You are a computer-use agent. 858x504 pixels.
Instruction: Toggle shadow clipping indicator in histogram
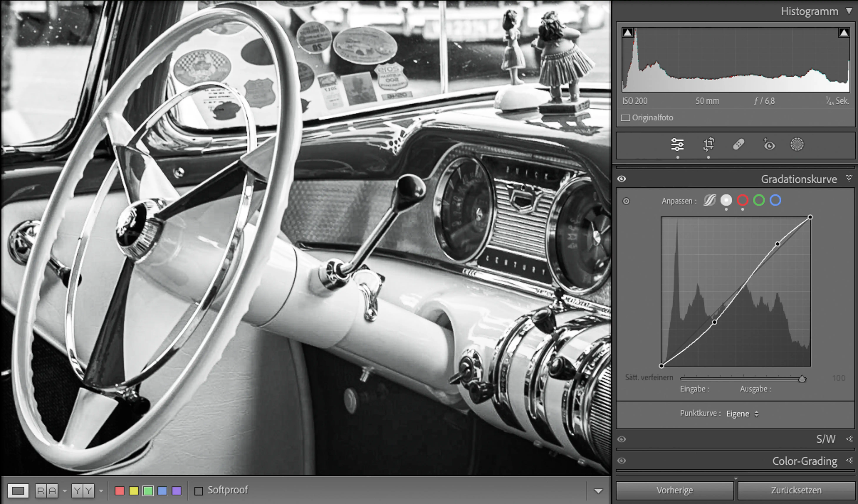[628, 33]
